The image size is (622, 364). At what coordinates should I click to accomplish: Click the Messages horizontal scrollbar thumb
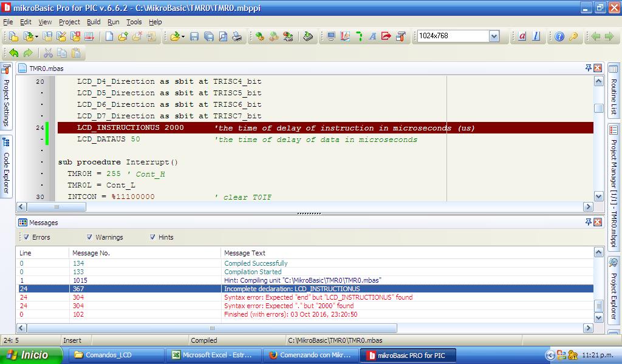[x=212, y=328]
